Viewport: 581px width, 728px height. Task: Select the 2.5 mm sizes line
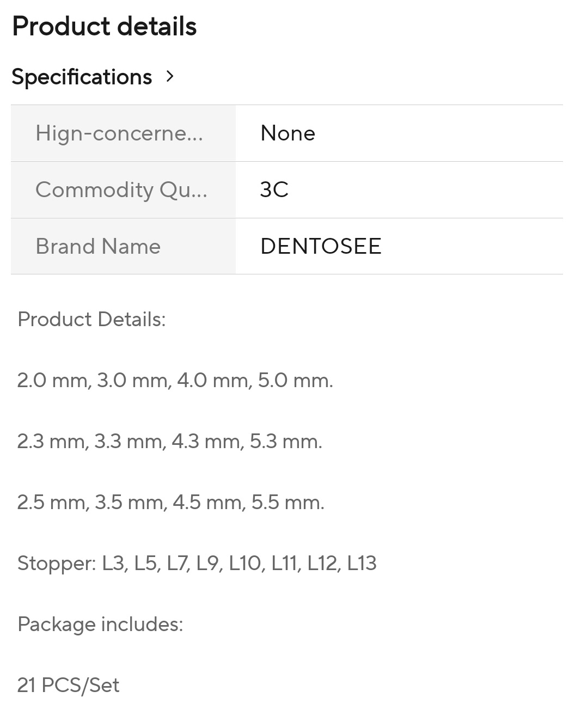[x=170, y=502]
